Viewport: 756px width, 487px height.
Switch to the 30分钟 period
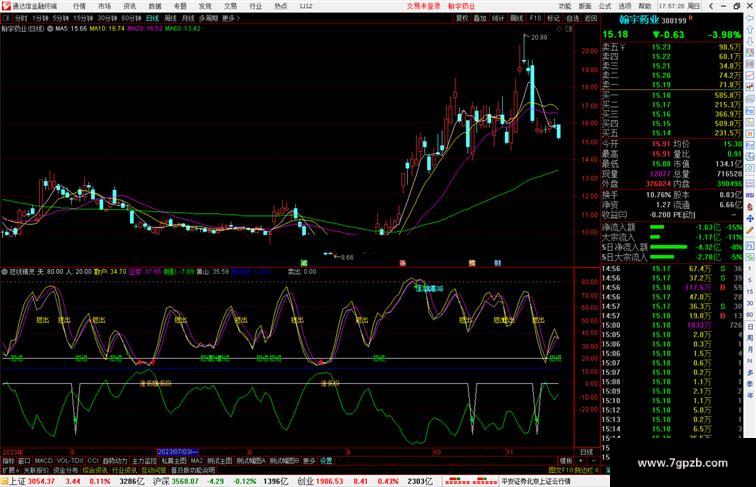pos(107,18)
